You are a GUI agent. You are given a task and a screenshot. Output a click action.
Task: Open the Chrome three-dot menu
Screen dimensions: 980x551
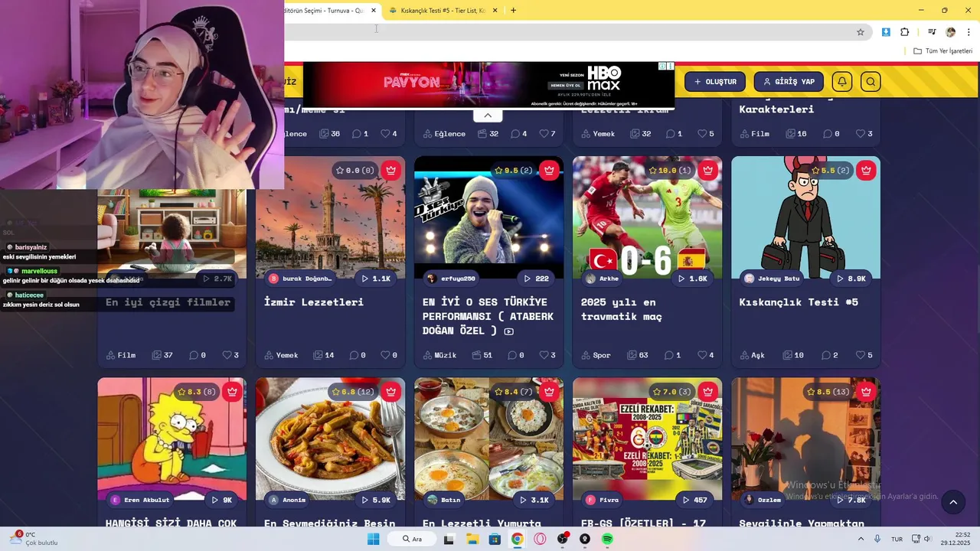click(969, 32)
